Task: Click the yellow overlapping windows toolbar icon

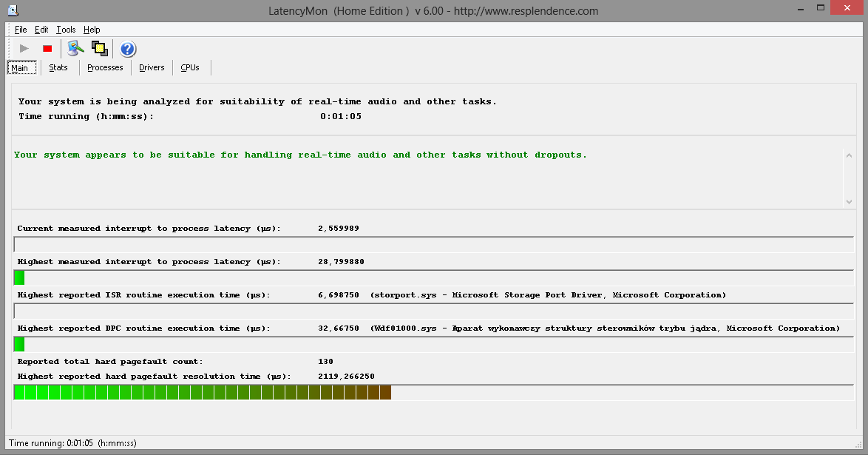Action: pyautogui.click(x=100, y=49)
